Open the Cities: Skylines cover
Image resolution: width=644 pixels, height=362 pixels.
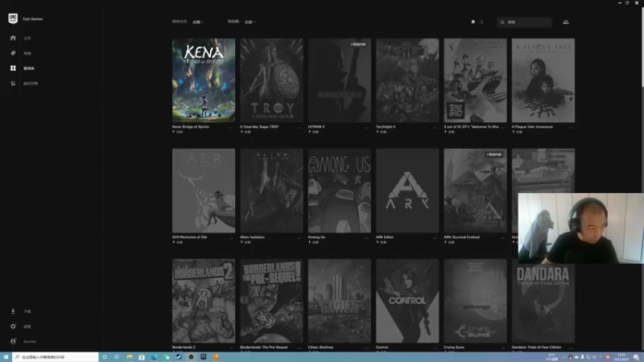click(x=340, y=301)
